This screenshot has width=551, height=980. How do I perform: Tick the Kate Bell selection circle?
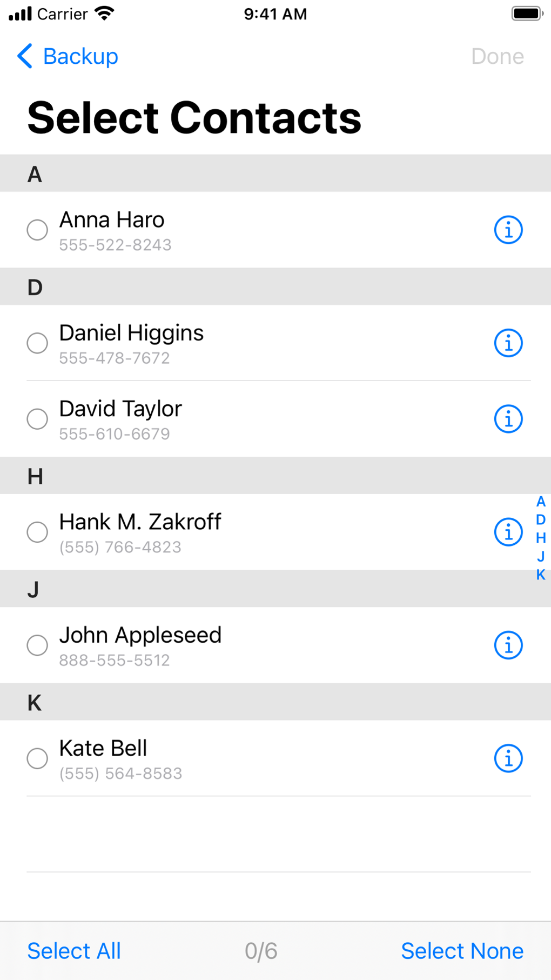tap(37, 758)
